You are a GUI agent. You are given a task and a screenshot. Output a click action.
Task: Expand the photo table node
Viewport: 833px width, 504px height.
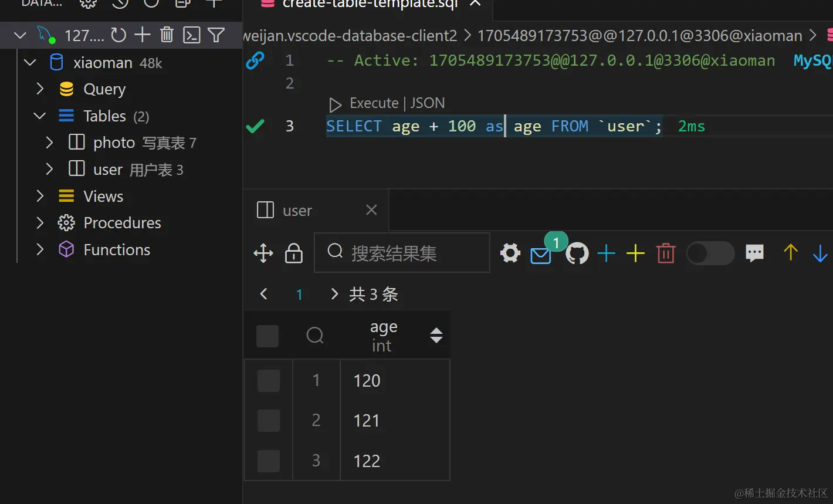point(49,143)
